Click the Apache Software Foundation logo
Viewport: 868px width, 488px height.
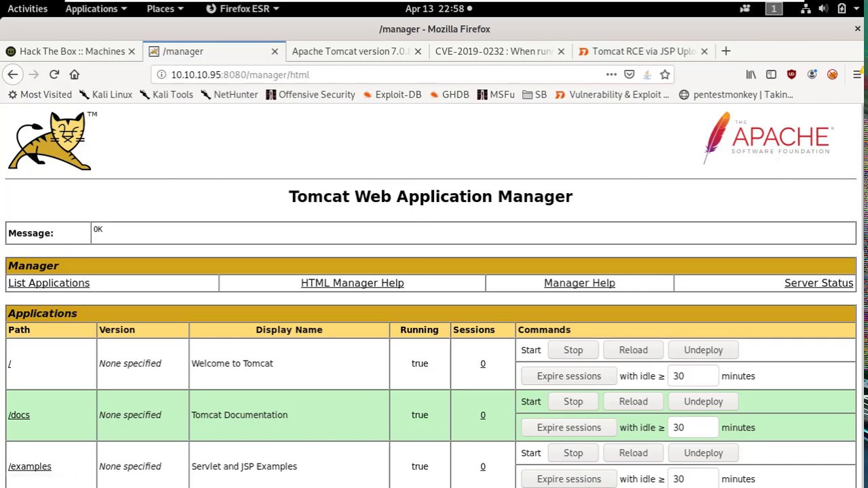pos(768,138)
